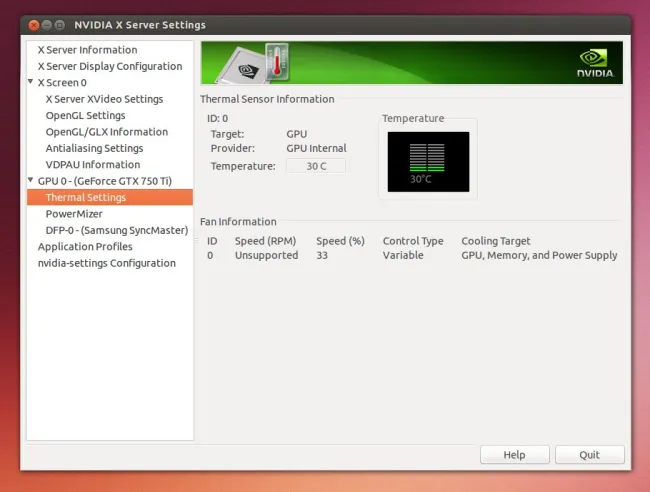Open X Server XVideo Settings

[104, 99]
